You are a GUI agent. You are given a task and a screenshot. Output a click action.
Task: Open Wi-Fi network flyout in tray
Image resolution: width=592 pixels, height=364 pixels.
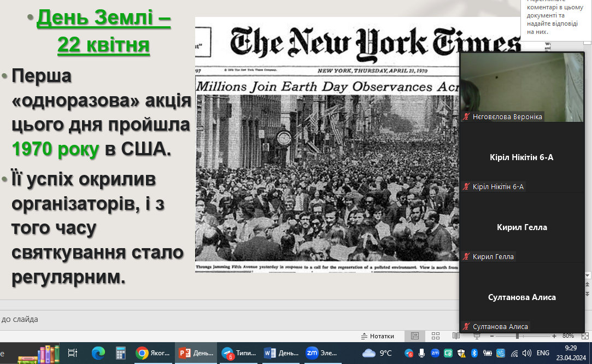coord(514,354)
